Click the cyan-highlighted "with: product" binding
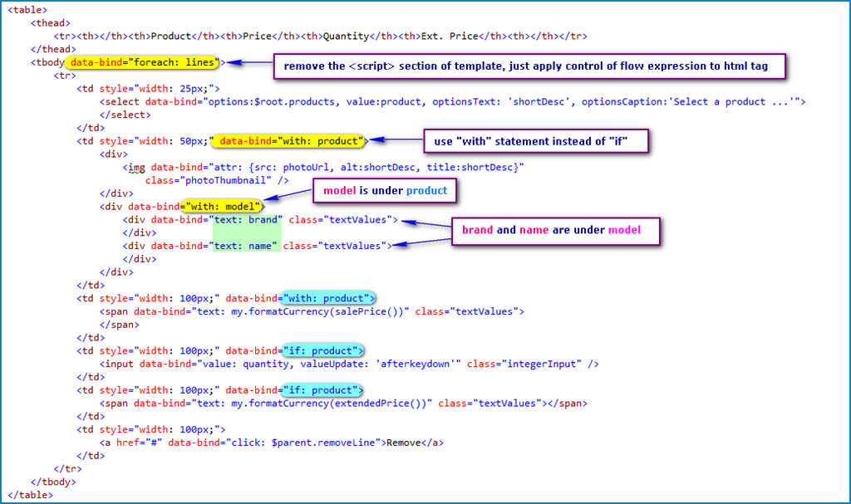The height and width of the screenshot is (504, 851). [326, 298]
